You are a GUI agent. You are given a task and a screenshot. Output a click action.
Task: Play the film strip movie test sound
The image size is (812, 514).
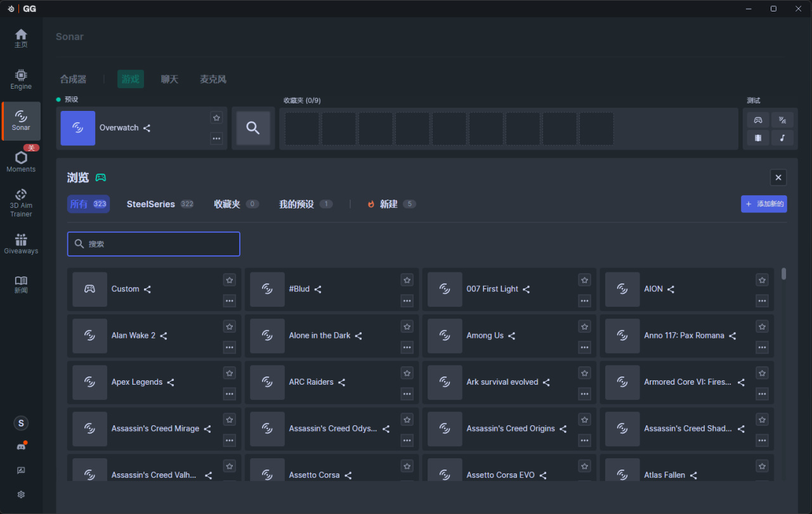[758, 138]
